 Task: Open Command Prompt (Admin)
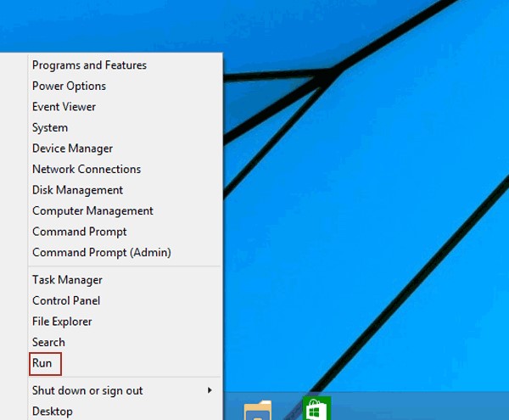click(x=101, y=252)
